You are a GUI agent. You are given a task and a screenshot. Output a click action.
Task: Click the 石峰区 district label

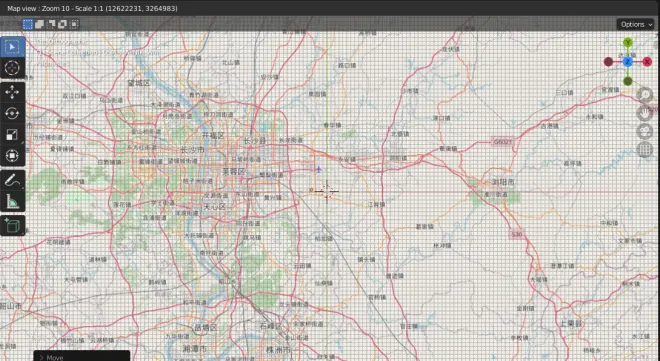coord(270,326)
